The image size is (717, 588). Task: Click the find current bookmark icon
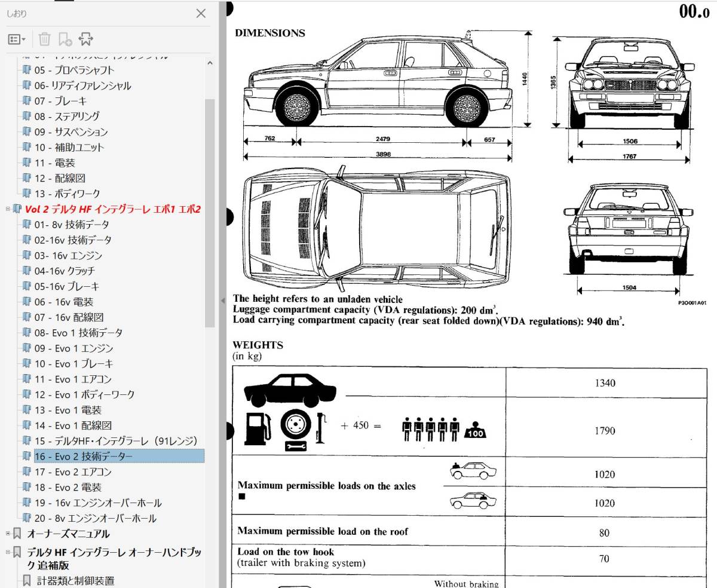click(86, 39)
